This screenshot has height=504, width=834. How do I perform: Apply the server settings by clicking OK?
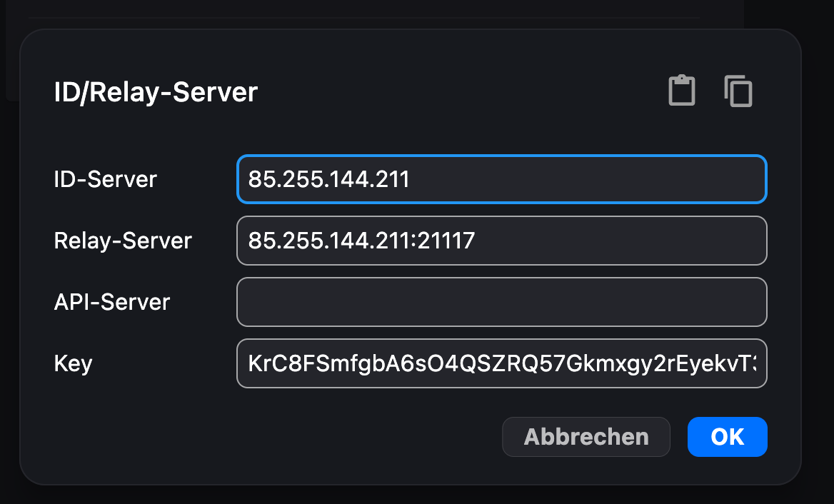coord(727,437)
